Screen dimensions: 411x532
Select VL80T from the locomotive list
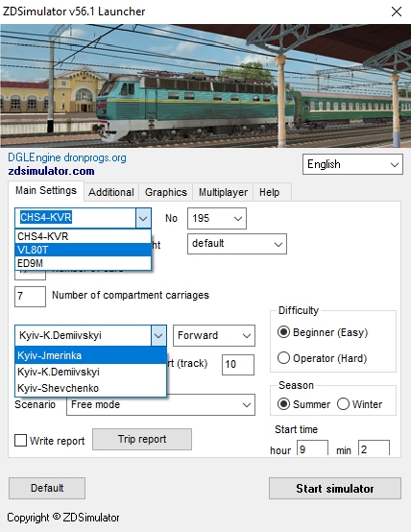(83, 250)
